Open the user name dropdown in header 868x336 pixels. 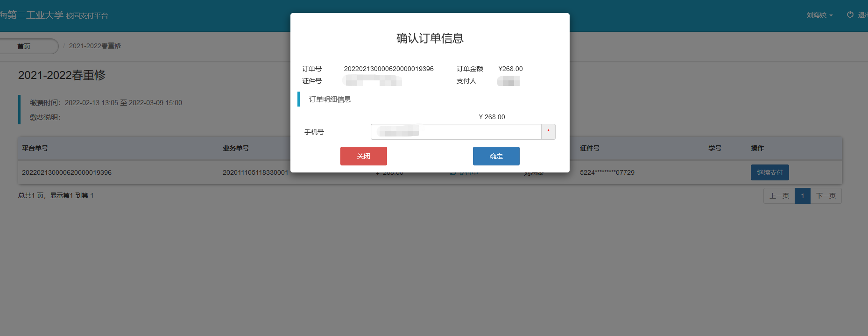tap(819, 15)
